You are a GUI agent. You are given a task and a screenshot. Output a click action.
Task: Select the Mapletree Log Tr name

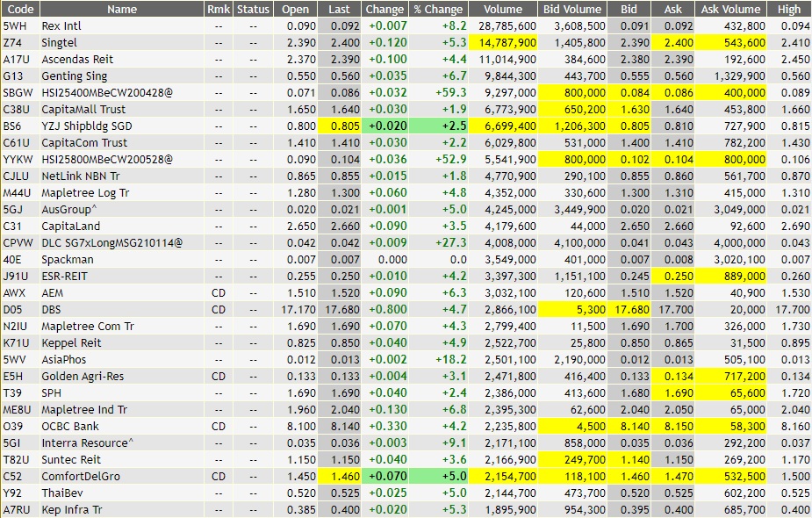tap(85, 192)
